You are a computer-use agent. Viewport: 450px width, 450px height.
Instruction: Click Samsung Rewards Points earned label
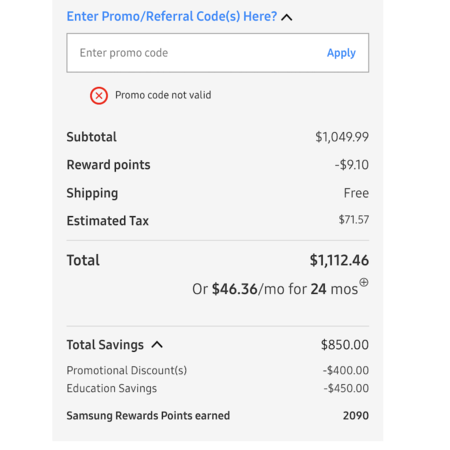[x=148, y=416]
